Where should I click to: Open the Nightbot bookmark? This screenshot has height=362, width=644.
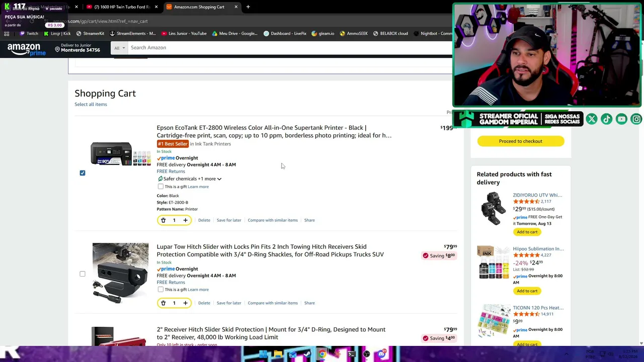433,34
